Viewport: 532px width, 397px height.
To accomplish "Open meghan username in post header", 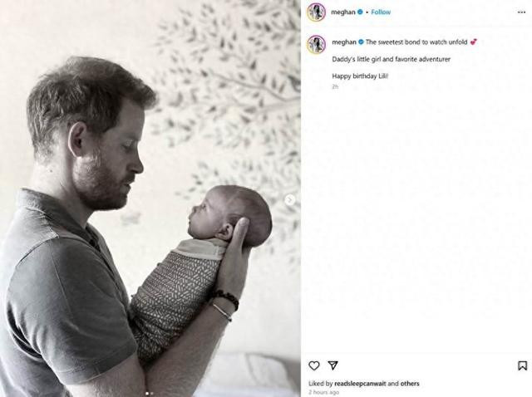I will click(343, 12).
